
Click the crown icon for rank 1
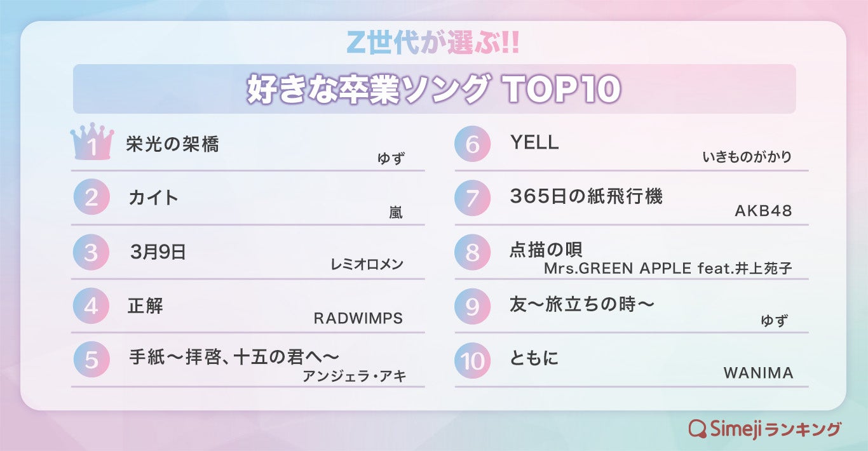click(x=92, y=142)
